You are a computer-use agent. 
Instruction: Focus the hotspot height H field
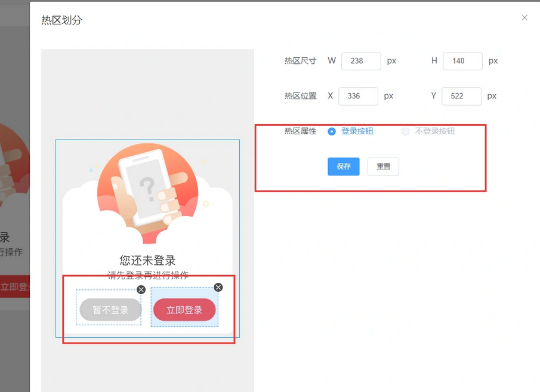coord(462,61)
